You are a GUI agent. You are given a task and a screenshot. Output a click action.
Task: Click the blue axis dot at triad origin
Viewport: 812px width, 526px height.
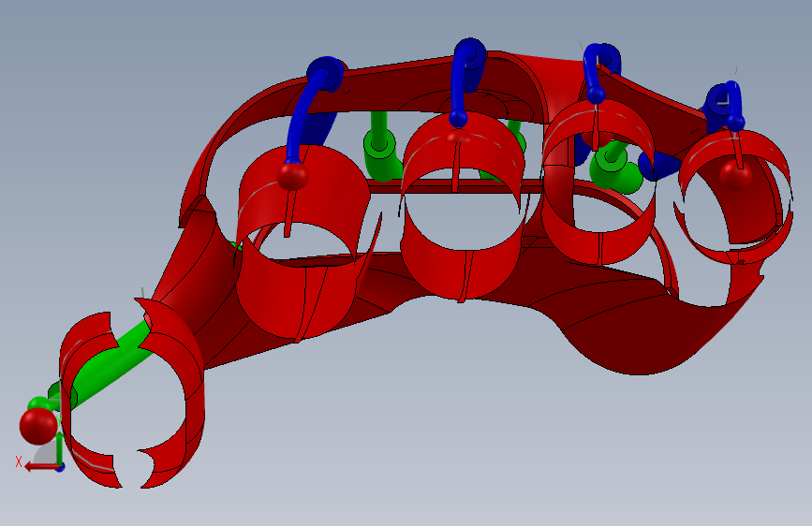tap(61, 467)
